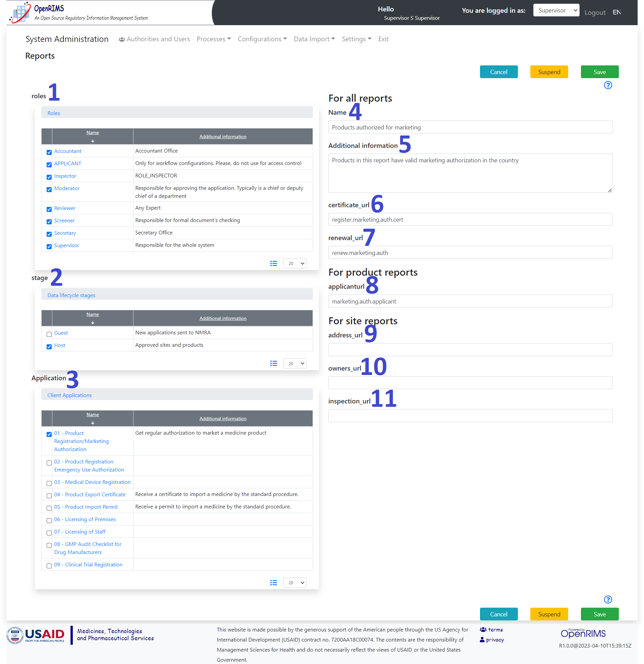The width and height of the screenshot is (644, 664).
Task: Sort Client Applications by Name arrow
Action: (93, 423)
